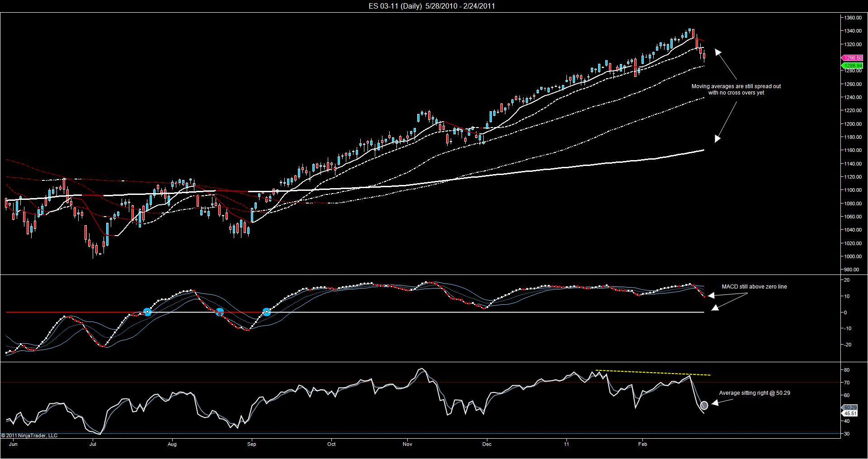The image size is (868, 459).
Task: Select the 'Moving averages are still spread out' note
Action: (736, 90)
